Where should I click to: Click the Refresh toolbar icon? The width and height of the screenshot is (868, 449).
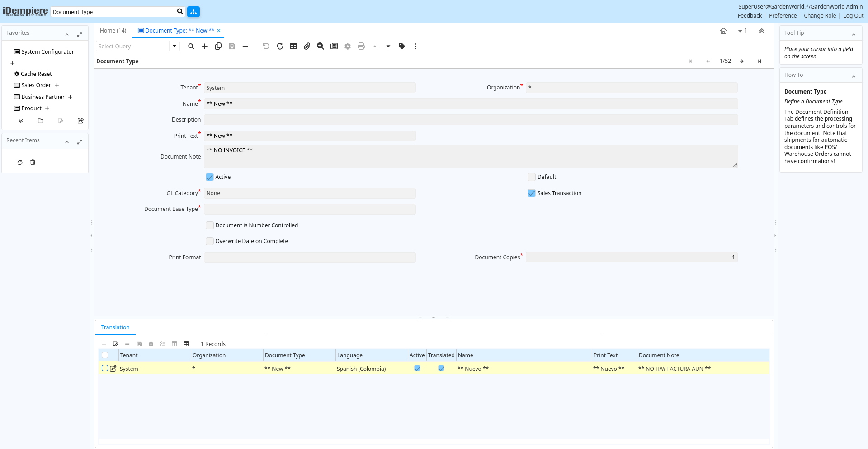coord(280,46)
